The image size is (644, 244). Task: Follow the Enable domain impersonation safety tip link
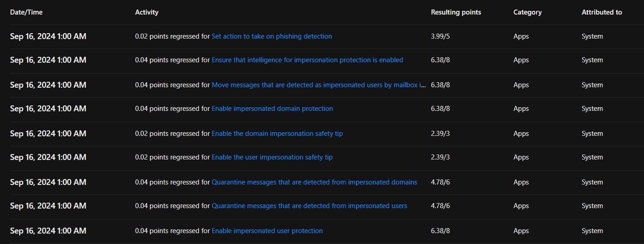pos(277,134)
